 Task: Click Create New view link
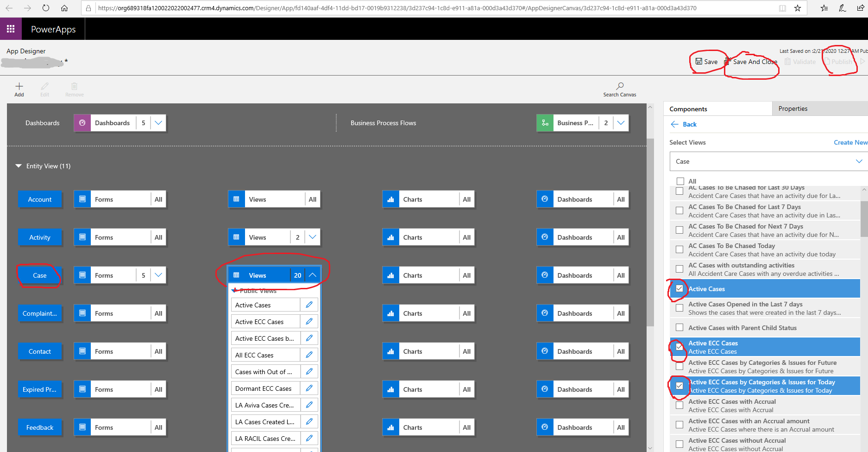pyautogui.click(x=850, y=142)
